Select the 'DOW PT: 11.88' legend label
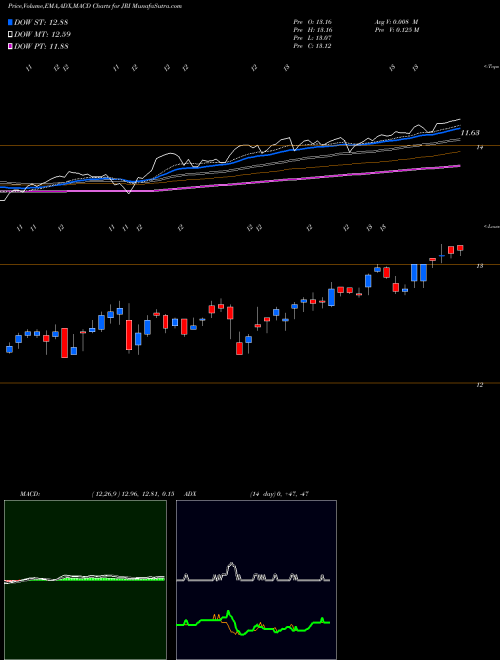Viewport: 500px width, 660px height. (x=41, y=46)
